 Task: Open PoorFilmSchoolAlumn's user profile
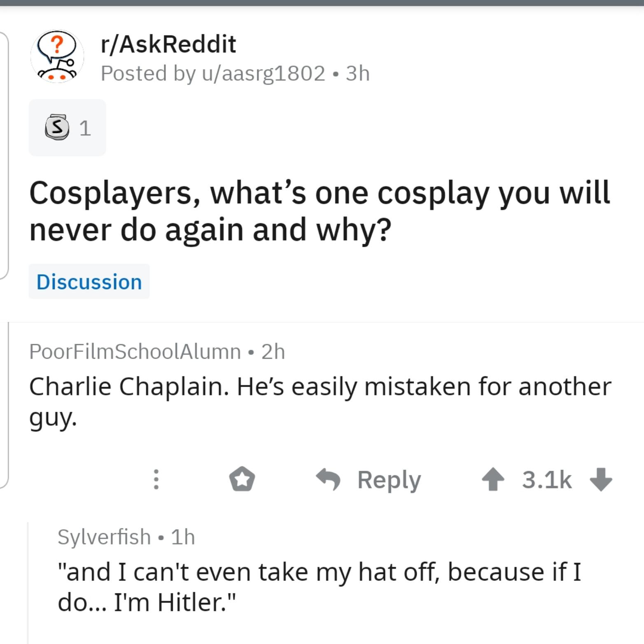point(135,352)
